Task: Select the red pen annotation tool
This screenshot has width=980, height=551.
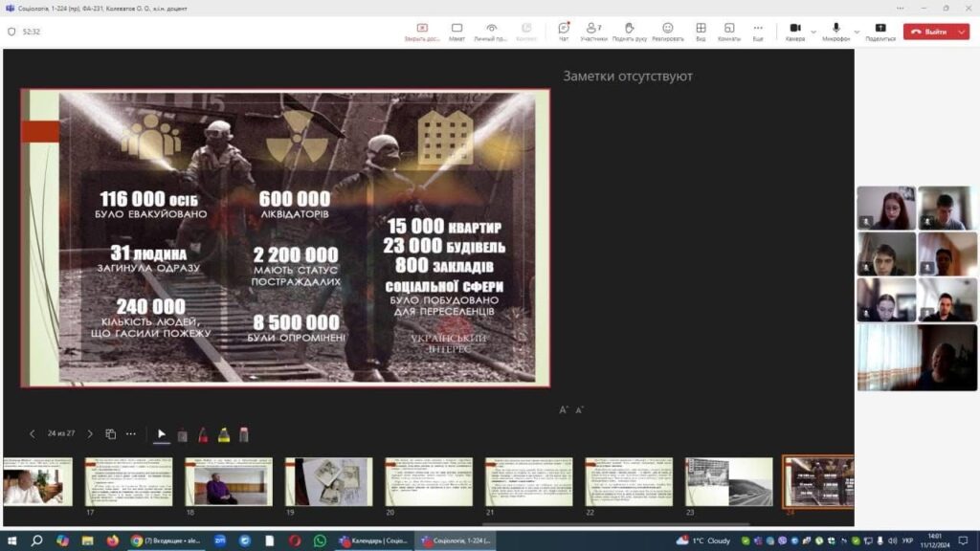Action: [203, 434]
